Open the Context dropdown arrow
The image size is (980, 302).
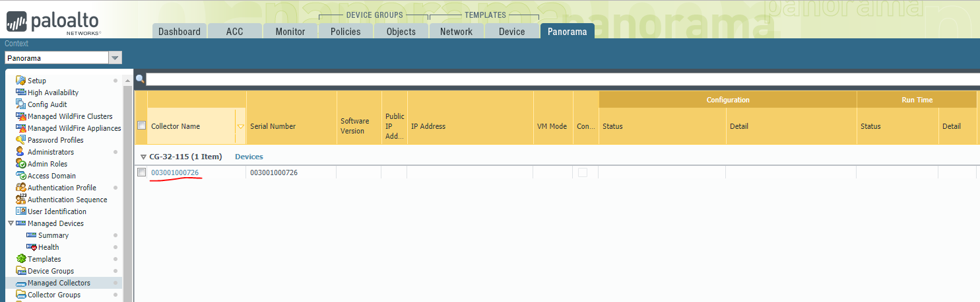click(x=115, y=58)
